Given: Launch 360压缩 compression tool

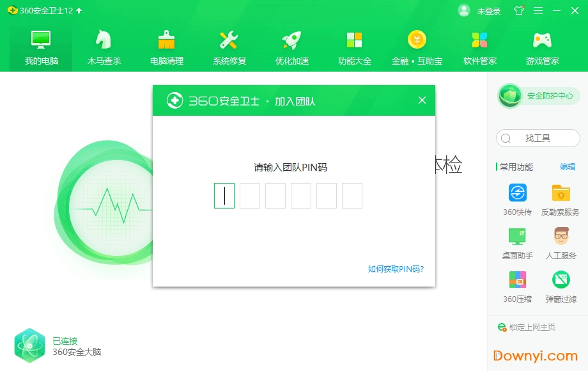Looking at the screenshot, I should click(516, 287).
